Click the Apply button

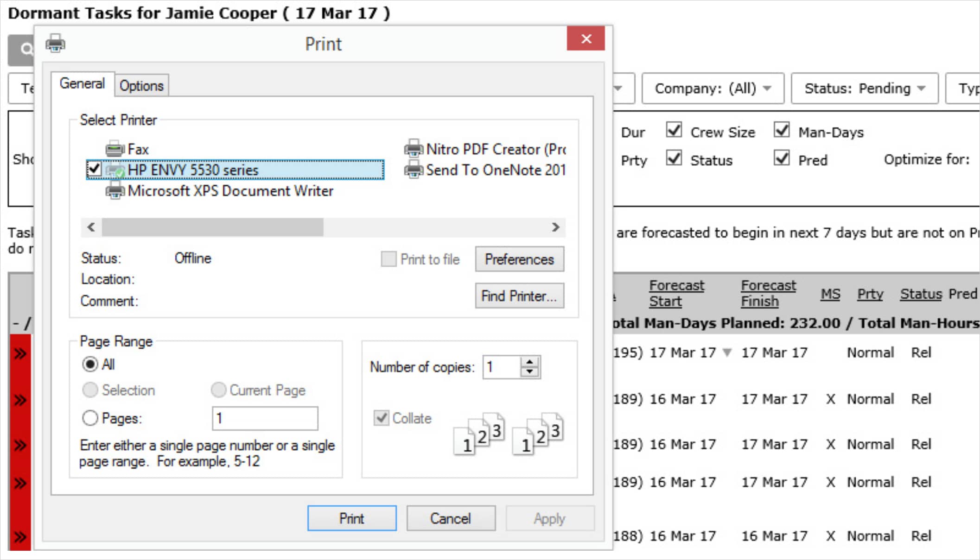(550, 518)
